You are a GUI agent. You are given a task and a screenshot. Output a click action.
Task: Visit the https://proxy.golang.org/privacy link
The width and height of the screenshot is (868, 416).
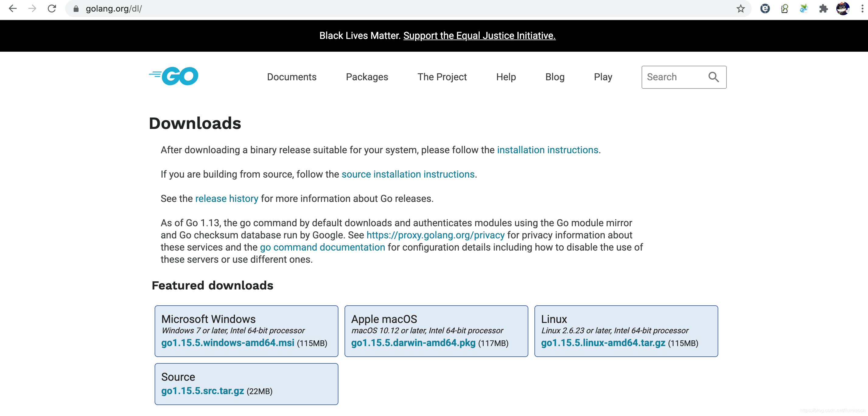click(435, 235)
